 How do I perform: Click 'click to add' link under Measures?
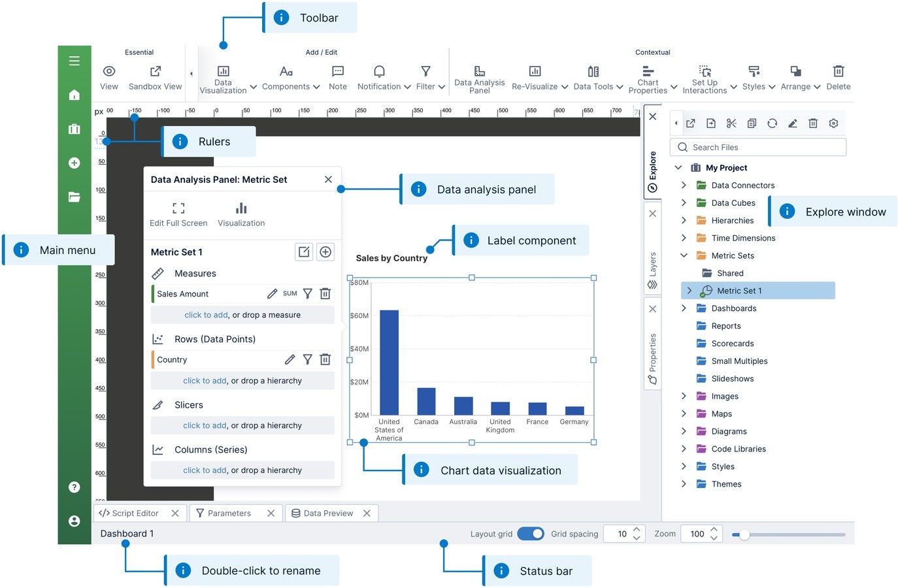click(206, 315)
